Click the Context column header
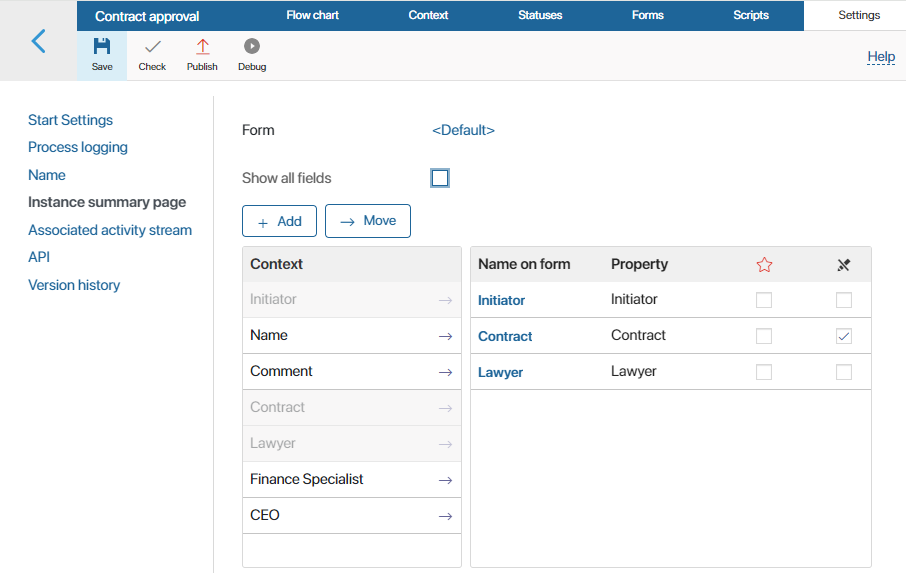 276,264
